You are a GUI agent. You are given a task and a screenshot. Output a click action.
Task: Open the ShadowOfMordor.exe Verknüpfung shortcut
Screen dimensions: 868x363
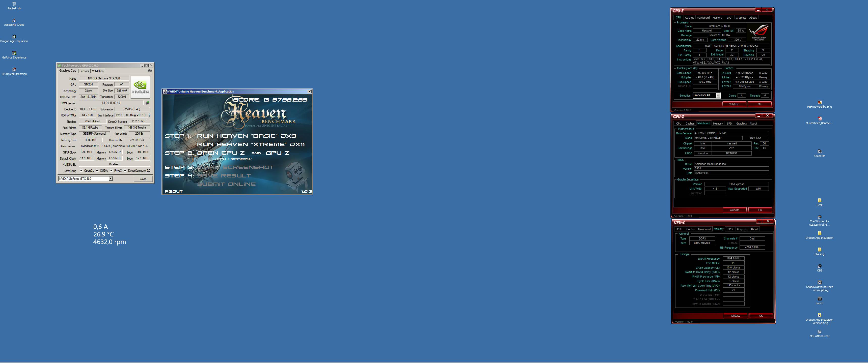click(820, 283)
